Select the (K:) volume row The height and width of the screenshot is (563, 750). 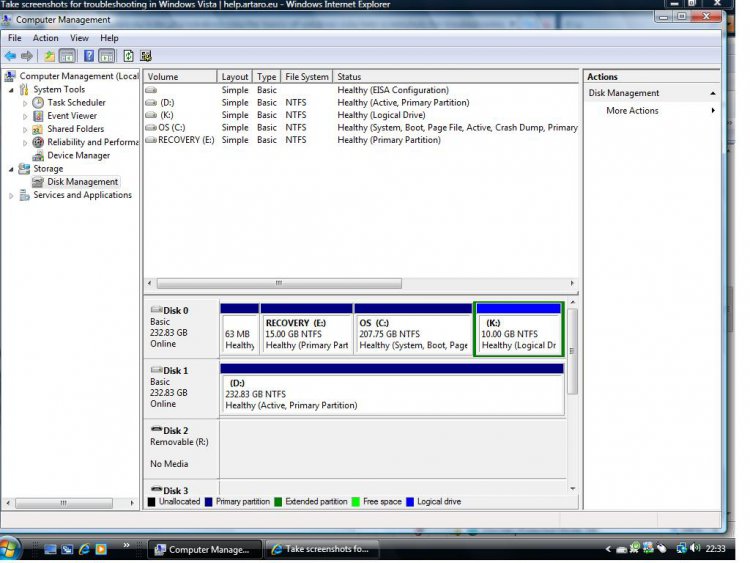click(x=361, y=115)
